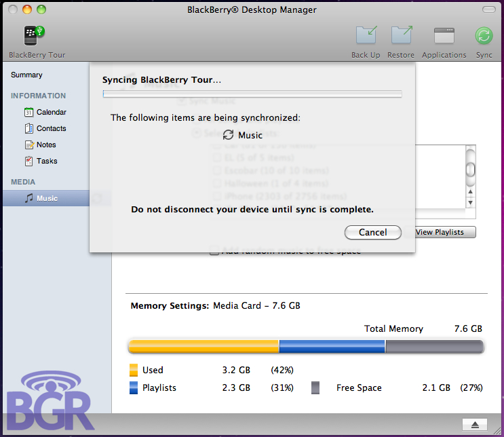Click the 'Syncing BlackBerry Tour...' heading

161,80
